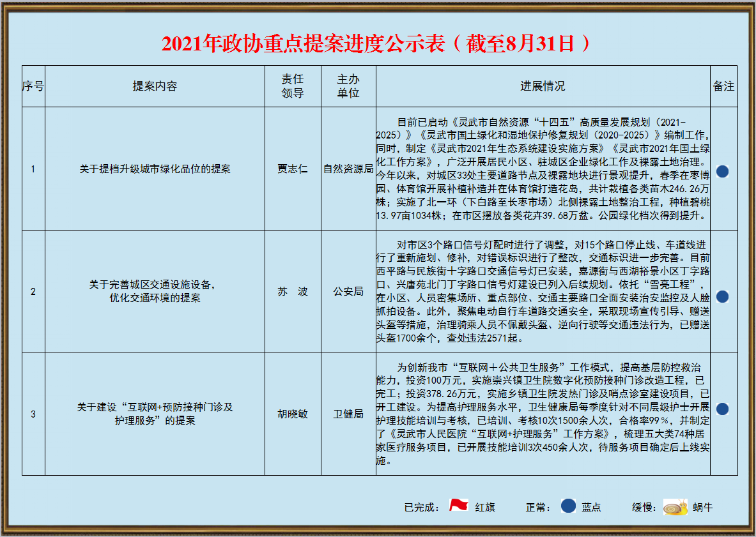Viewport: 756px width, 537px height.
Task: Click progress text starting 为创新我市“互联网＋公共卫生服务”
Action: 543,414
